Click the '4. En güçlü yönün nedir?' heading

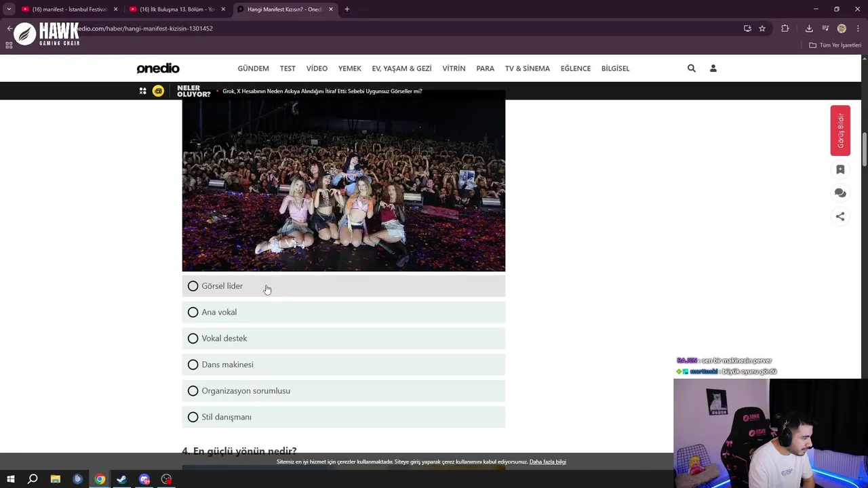[239, 451]
